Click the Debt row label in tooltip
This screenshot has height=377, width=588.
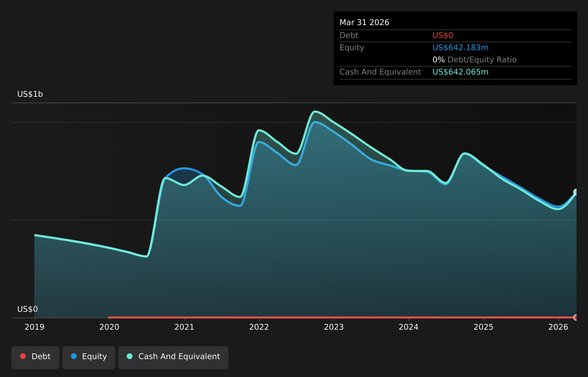click(349, 35)
